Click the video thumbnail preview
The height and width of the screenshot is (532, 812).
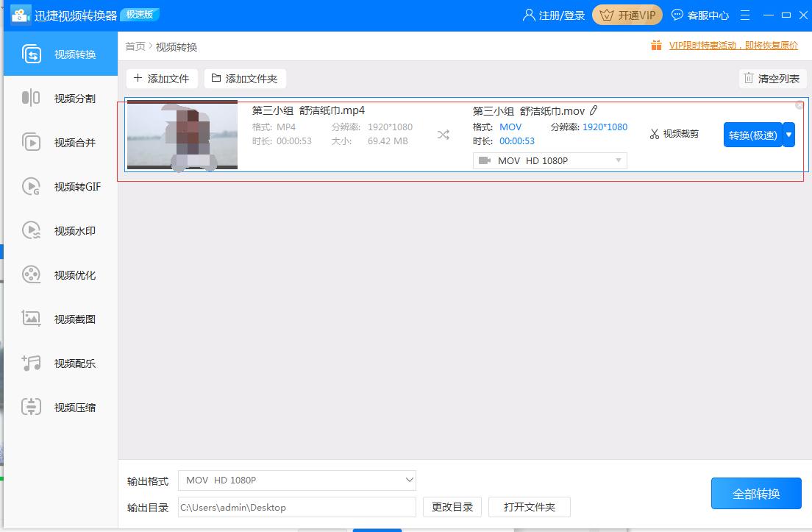182,135
